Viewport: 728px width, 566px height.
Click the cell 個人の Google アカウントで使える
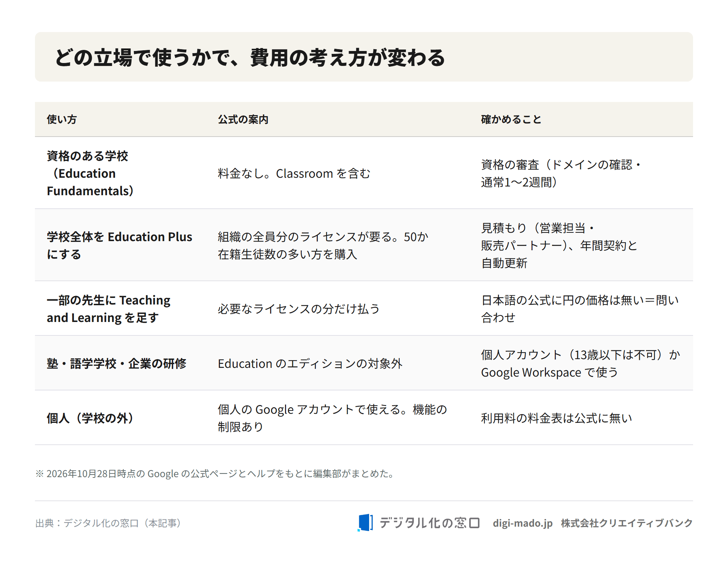pos(332,418)
